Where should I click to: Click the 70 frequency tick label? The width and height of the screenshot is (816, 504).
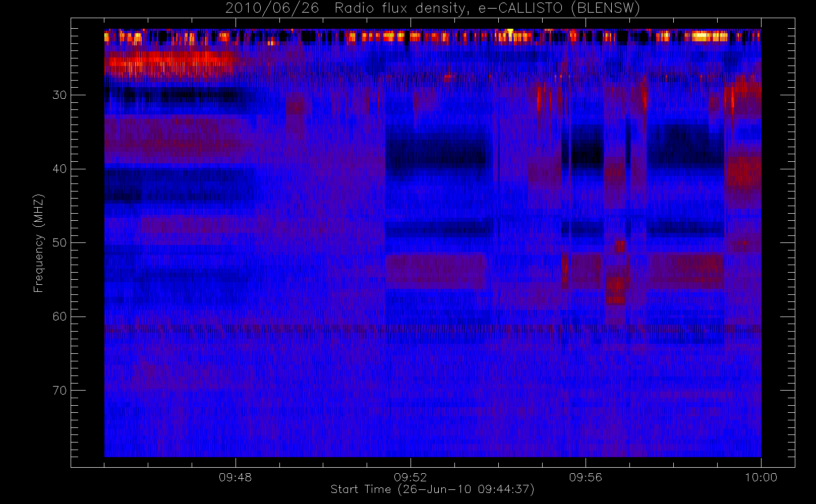60,391
